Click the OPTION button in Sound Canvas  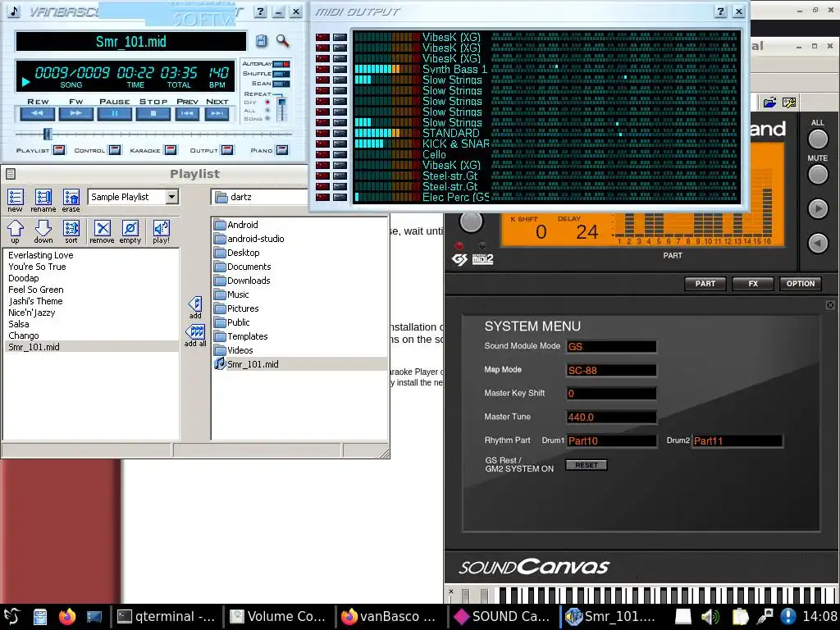801,283
